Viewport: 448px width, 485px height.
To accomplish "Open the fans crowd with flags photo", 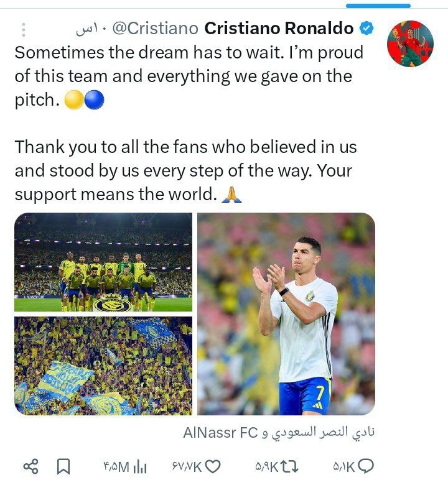I will click(x=103, y=366).
